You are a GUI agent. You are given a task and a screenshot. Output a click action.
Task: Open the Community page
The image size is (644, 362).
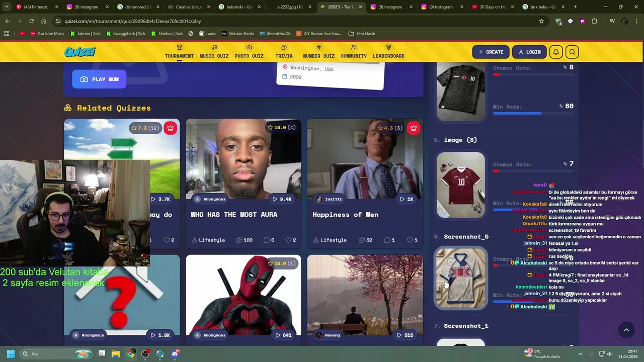[354, 52]
